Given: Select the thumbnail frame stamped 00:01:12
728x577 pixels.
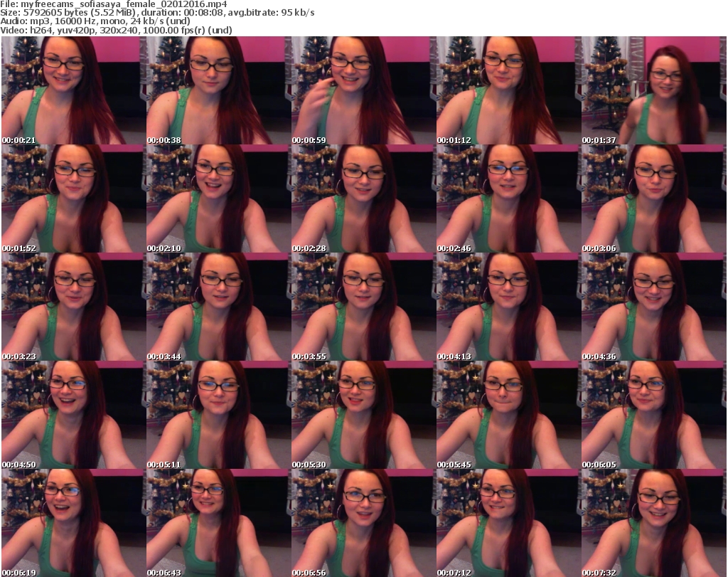Looking at the screenshot, I should pyautogui.click(x=508, y=90).
